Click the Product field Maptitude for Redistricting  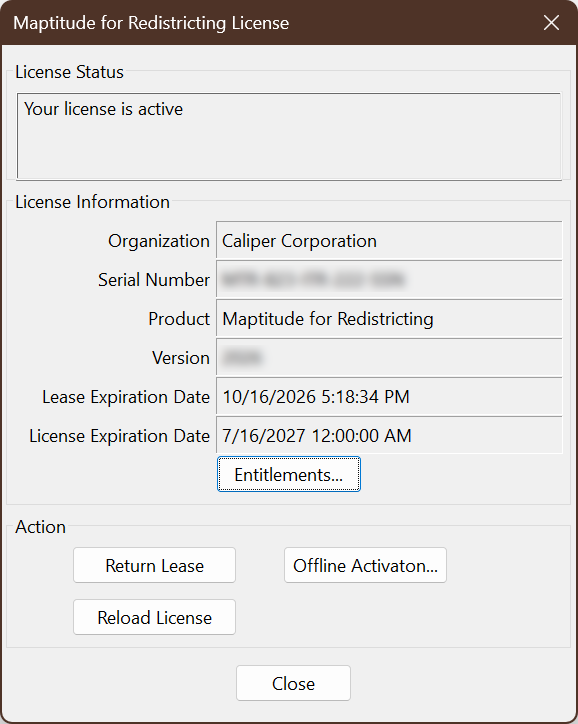point(389,319)
